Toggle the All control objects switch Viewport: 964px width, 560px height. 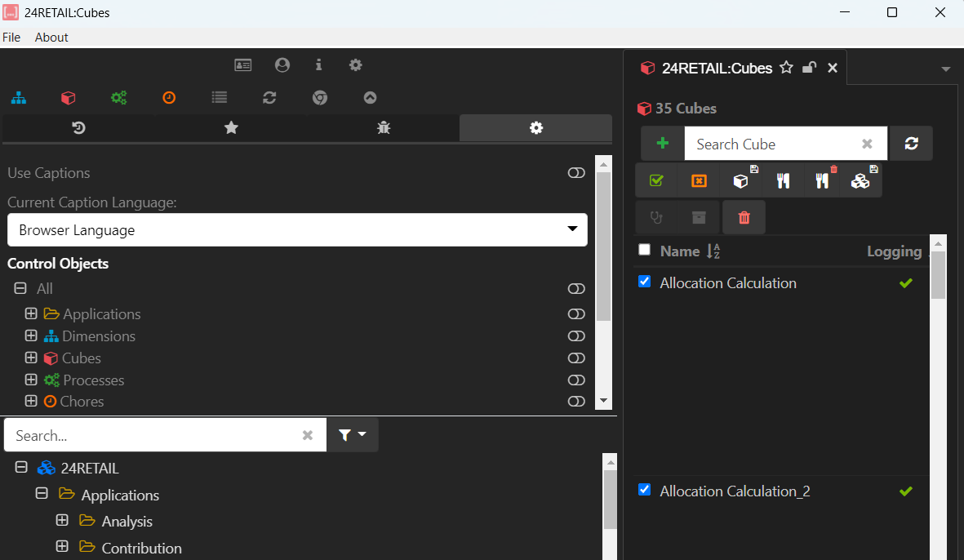pyautogui.click(x=576, y=289)
